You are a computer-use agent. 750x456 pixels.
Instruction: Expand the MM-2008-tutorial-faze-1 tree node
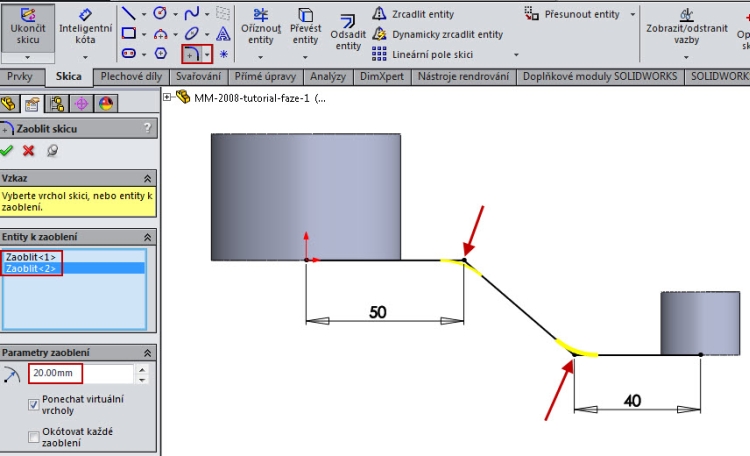pyautogui.click(x=167, y=97)
